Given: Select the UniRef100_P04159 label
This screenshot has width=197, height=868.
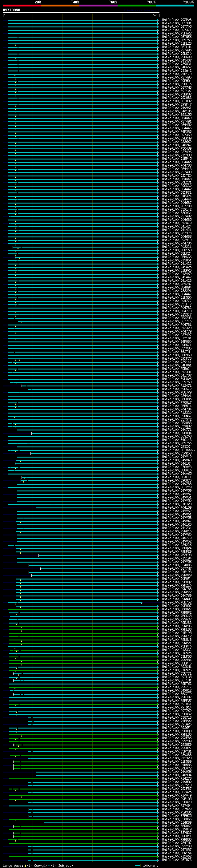Looking at the screenshot, I should 177,507.
